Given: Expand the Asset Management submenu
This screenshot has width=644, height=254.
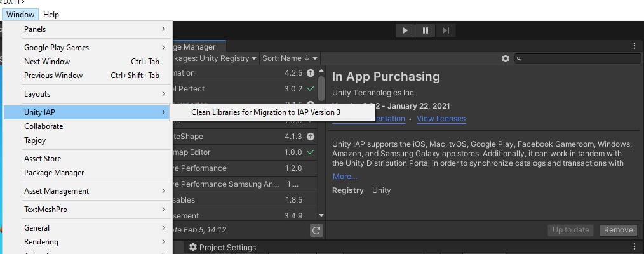Looking at the screenshot, I should click(88, 191).
